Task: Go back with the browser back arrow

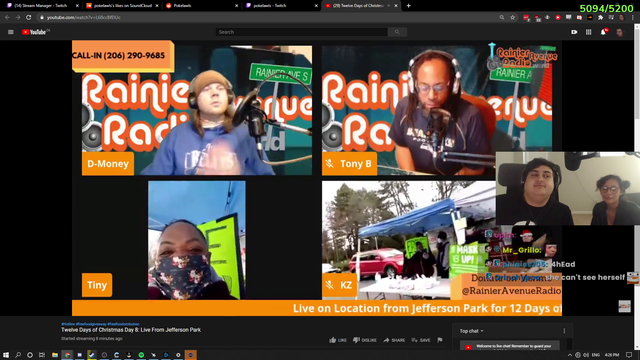Action: 7,18
